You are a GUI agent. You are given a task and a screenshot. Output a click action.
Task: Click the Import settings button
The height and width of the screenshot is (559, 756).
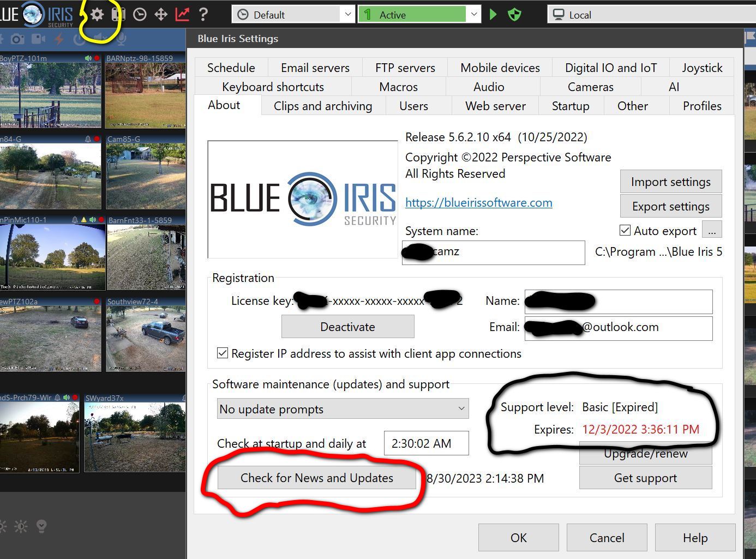point(671,182)
